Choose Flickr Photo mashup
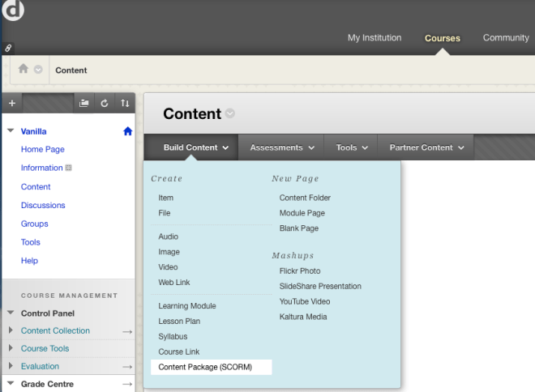Screen dimensions: 535x392 [300, 271]
